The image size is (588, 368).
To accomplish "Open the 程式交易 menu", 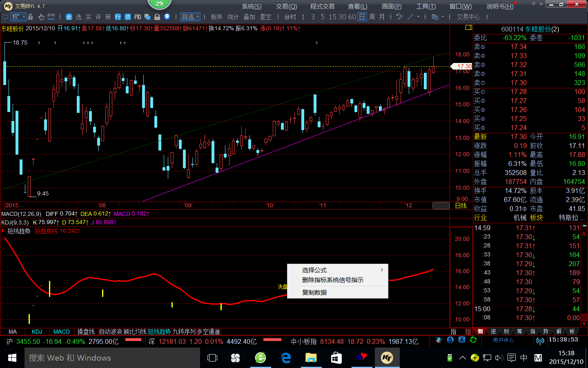I will pyautogui.click(x=322, y=6).
